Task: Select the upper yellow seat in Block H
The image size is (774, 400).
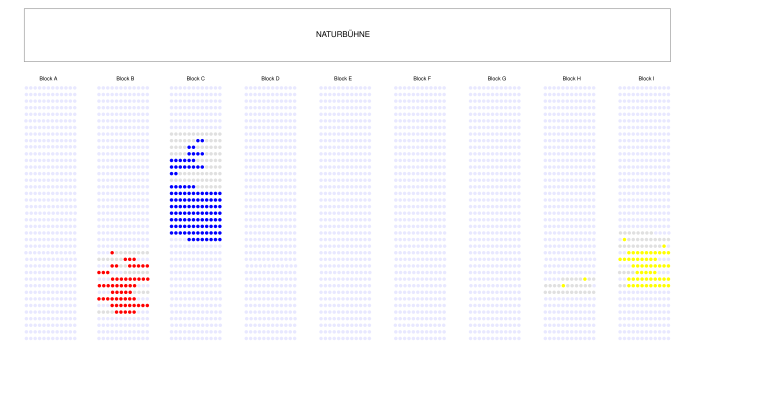Action: tap(585, 279)
